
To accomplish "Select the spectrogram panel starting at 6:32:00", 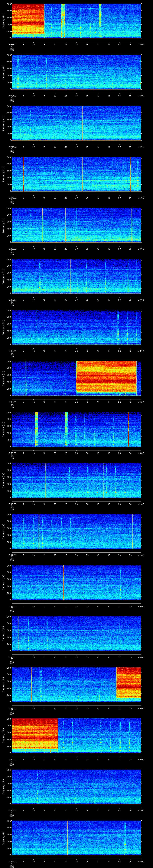I will 76,72.
